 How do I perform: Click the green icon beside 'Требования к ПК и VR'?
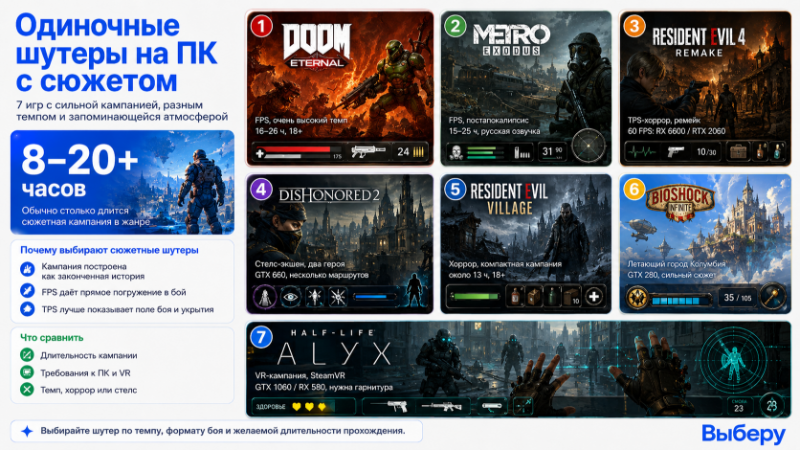(x=27, y=372)
